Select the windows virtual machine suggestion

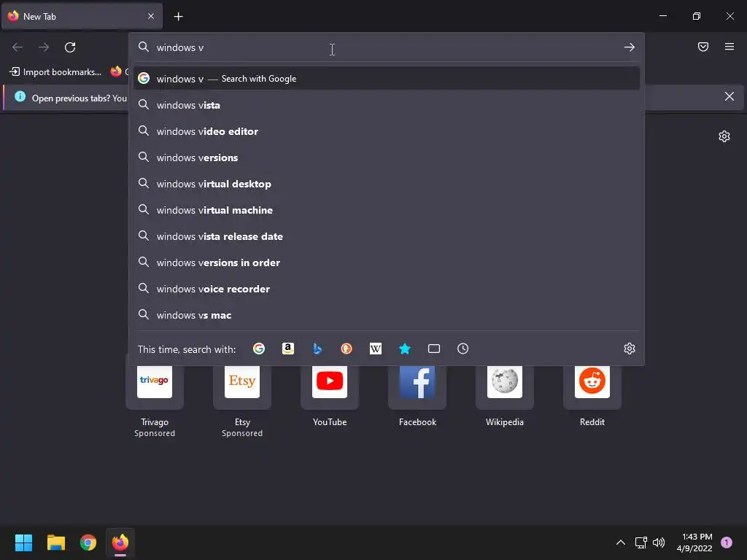coord(387,210)
